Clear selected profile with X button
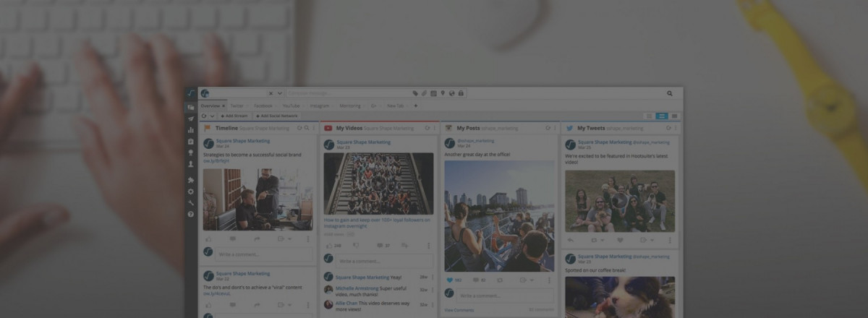Viewport: 868px width, 318px height. pyautogui.click(x=271, y=93)
